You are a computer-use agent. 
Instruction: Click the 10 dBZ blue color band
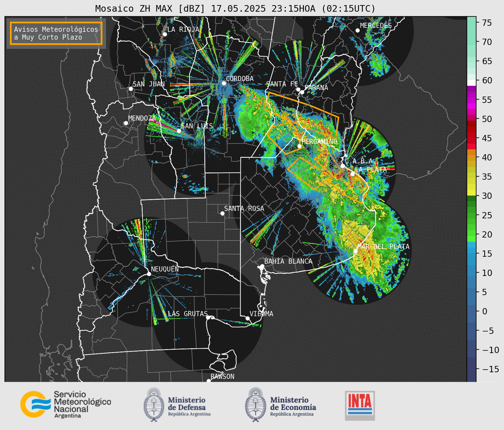click(471, 273)
